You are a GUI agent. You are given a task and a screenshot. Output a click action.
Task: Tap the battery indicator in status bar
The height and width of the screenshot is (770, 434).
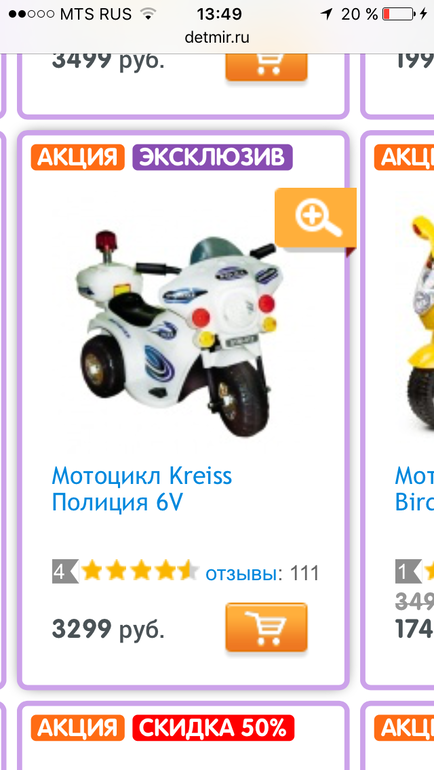400,14
